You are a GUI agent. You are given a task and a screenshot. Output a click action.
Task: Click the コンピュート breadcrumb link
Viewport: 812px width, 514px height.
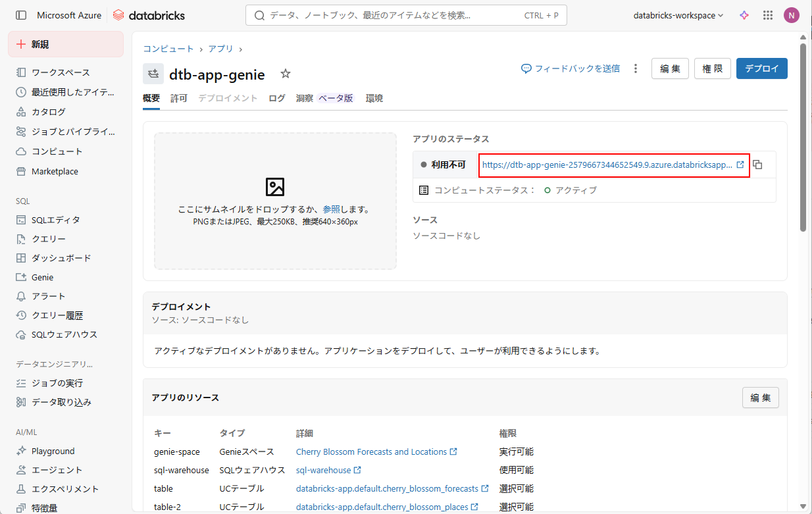pos(168,49)
